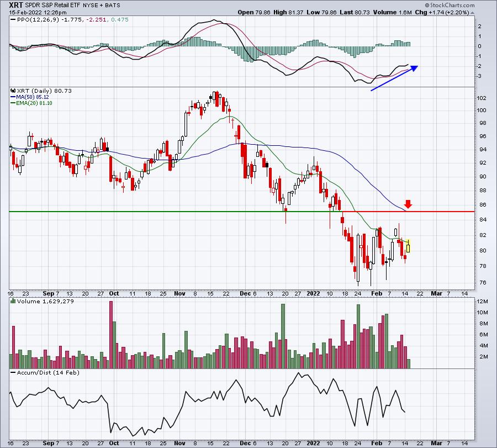Click the XRT ticker symbol title
Screen dimensions: 497x448
coord(16,5)
